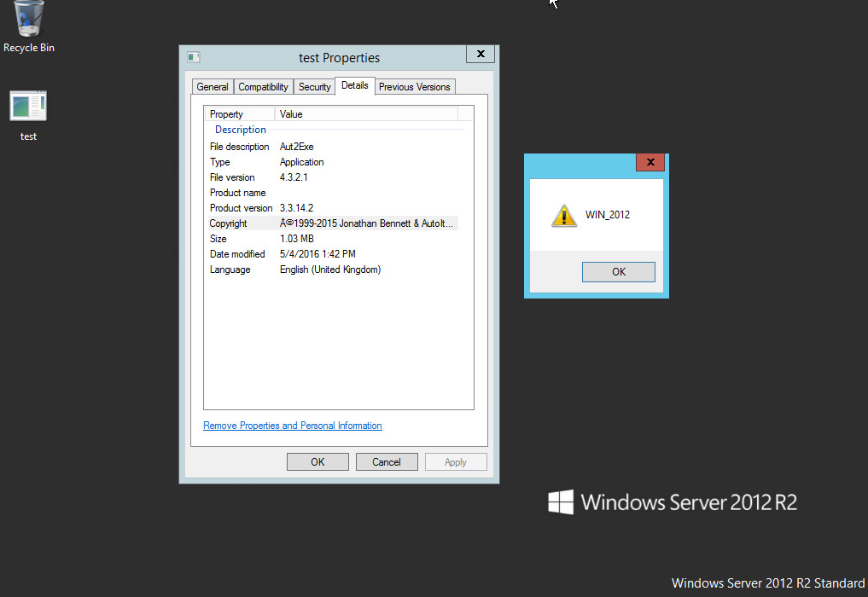
Task: Click the WIN_2012 message text
Action: [608, 215]
